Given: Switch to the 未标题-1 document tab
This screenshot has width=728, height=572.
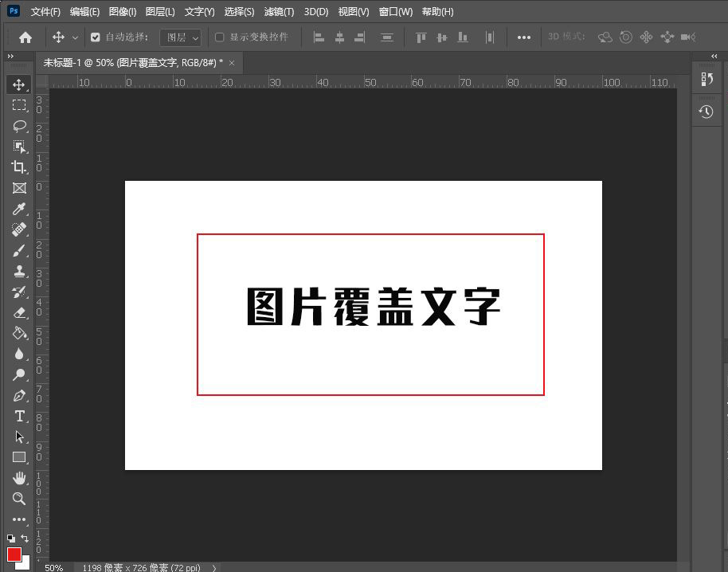Looking at the screenshot, I should [x=119, y=62].
